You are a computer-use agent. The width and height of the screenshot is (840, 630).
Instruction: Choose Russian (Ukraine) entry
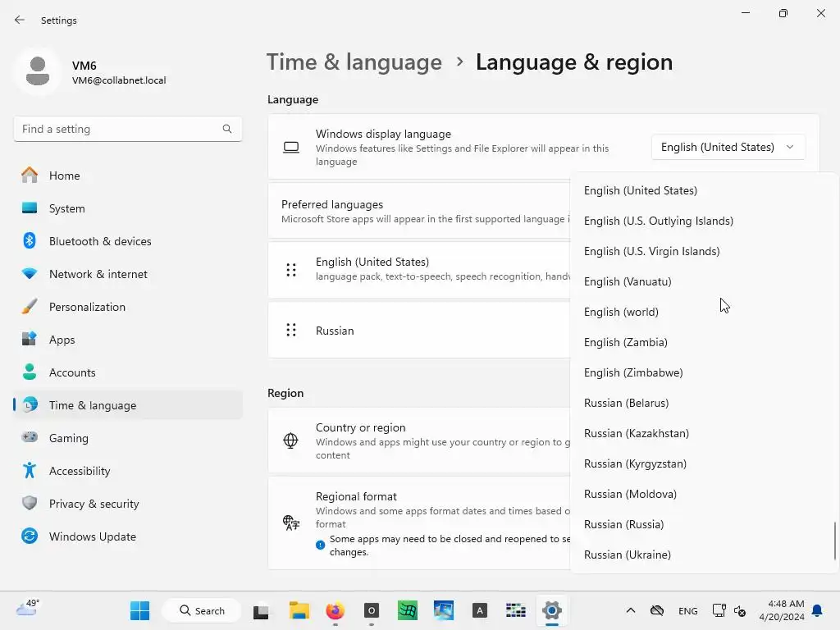704,555
